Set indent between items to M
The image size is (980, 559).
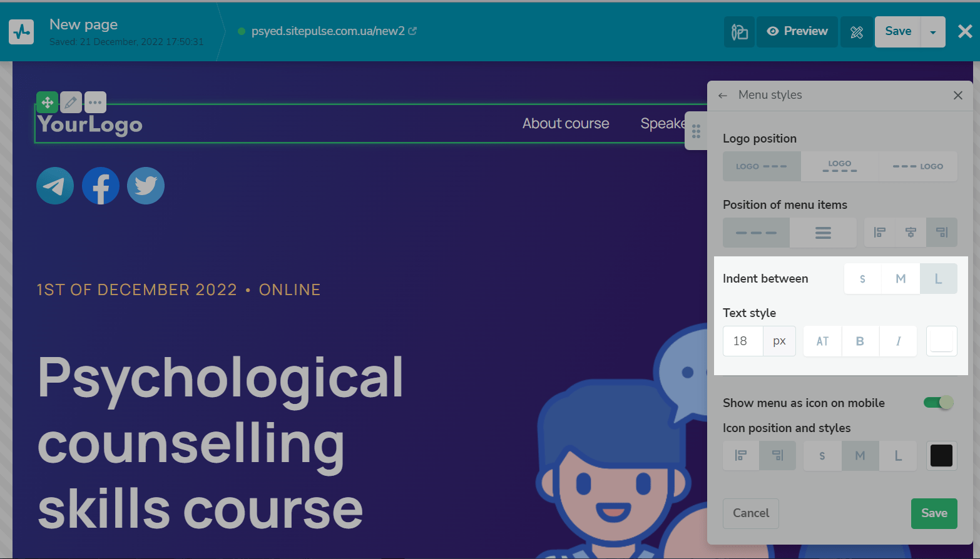coord(901,279)
